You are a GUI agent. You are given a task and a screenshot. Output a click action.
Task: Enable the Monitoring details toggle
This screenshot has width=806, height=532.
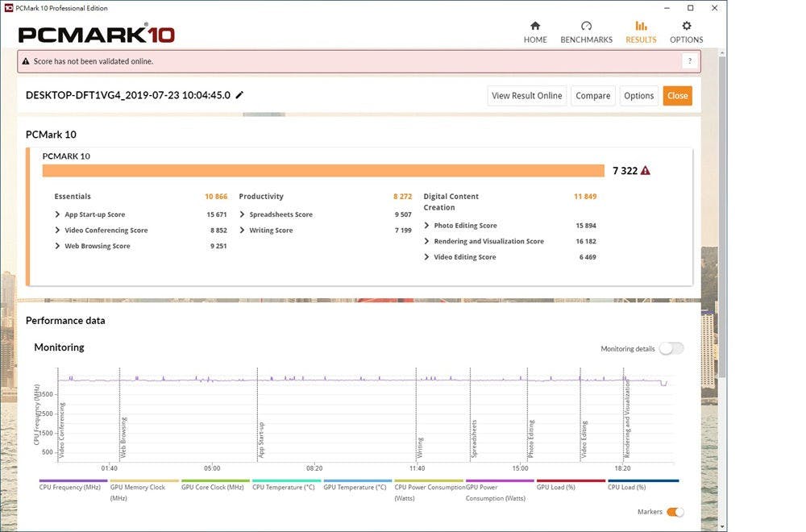[671, 348]
